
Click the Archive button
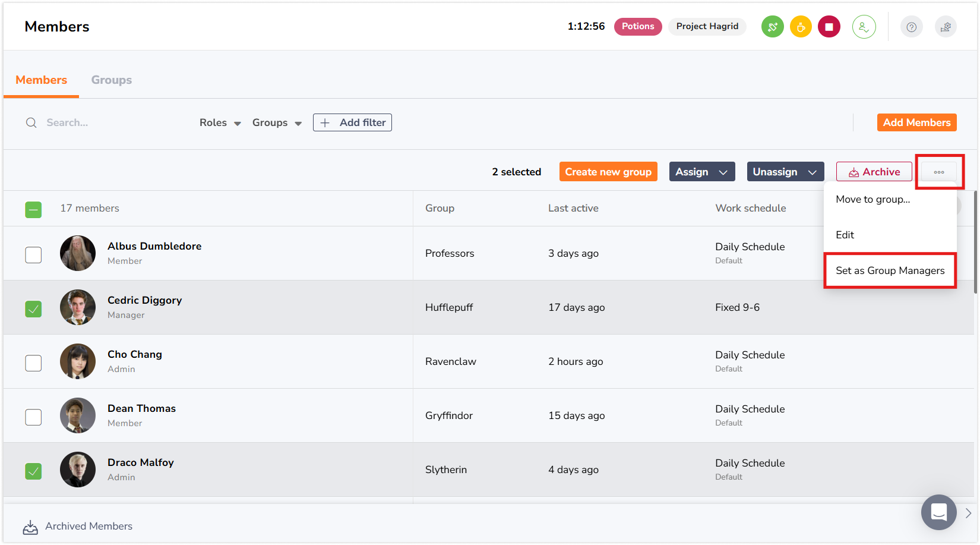(x=874, y=172)
